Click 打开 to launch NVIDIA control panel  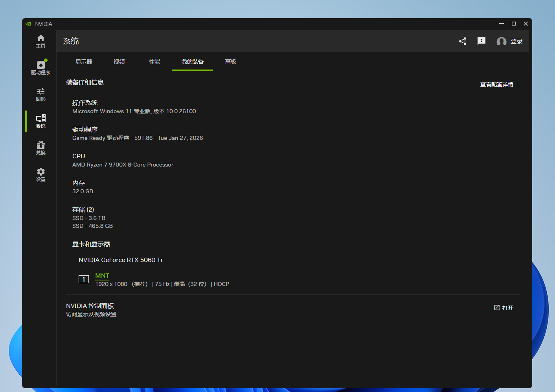tap(504, 308)
